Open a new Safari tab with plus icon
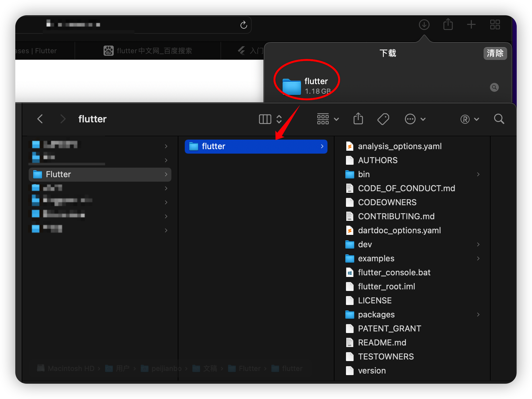Viewport: 532px width, 399px height. [x=471, y=25]
